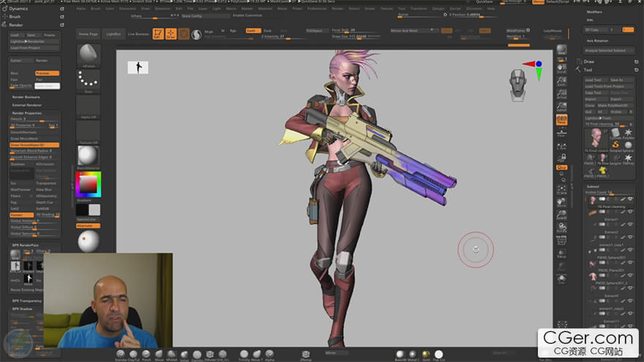Click the head camera view navigator
Image resolution: width=644 pixels, height=362 pixels.
coord(518,85)
